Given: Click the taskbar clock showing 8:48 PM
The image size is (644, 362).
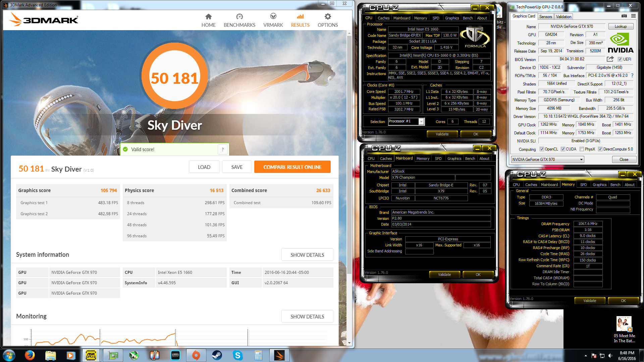Looking at the screenshot, I should (x=627, y=356).
